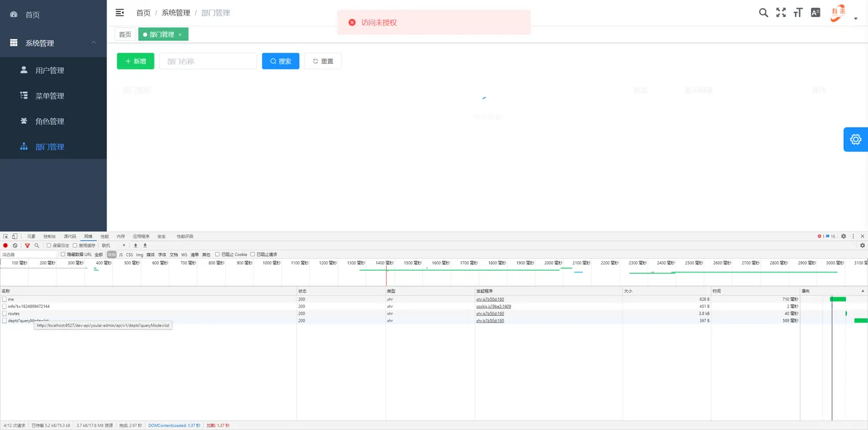
Task: Check the 已阻止 Cookie checkbox
Action: tap(218, 254)
